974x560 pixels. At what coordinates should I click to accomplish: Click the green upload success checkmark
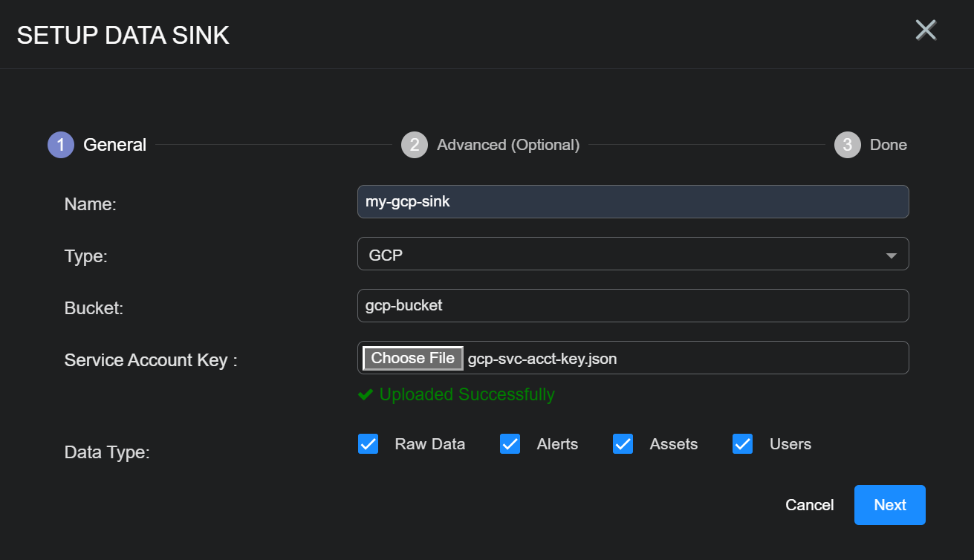coord(365,395)
